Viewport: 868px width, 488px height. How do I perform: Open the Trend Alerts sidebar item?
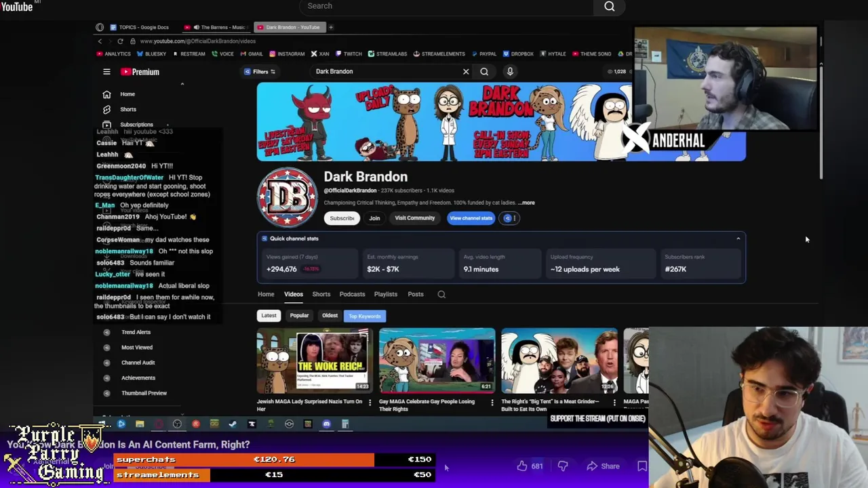click(x=136, y=332)
